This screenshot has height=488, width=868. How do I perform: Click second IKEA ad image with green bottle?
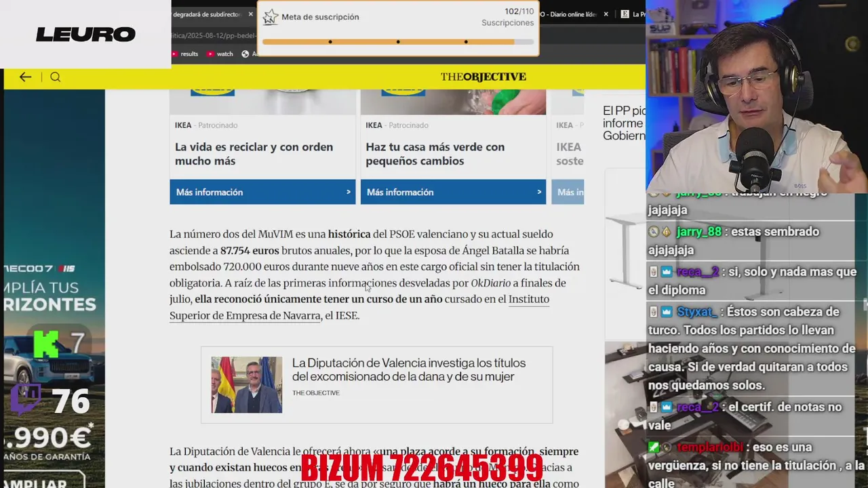click(x=453, y=102)
